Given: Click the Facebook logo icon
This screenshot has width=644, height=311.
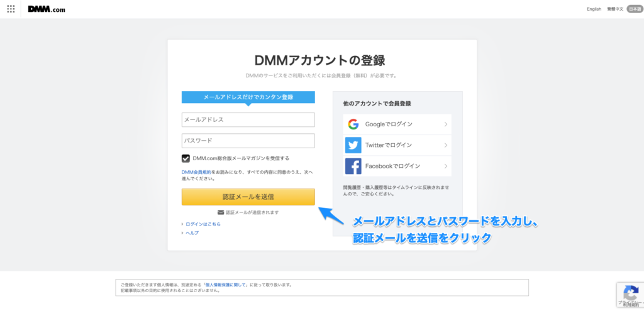Looking at the screenshot, I should coord(353,166).
